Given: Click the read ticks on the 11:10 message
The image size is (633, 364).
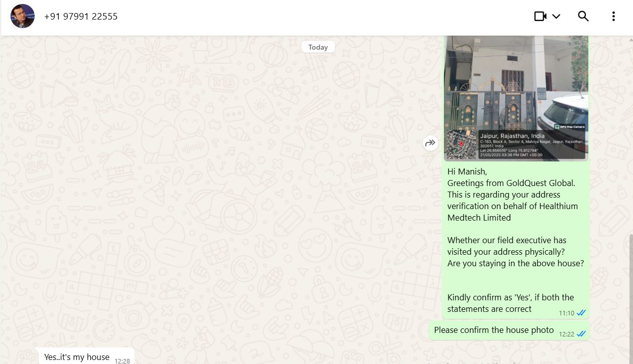Looking at the screenshot, I should point(581,313).
